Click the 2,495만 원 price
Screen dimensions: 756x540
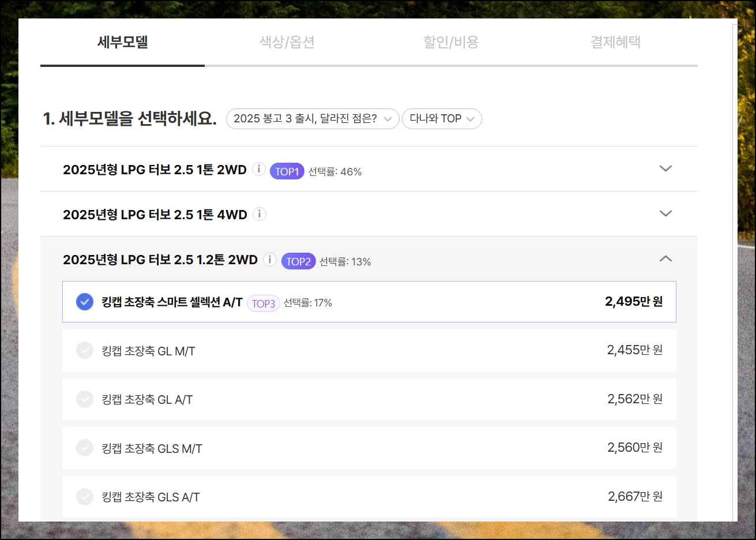(x=634, y=302)
